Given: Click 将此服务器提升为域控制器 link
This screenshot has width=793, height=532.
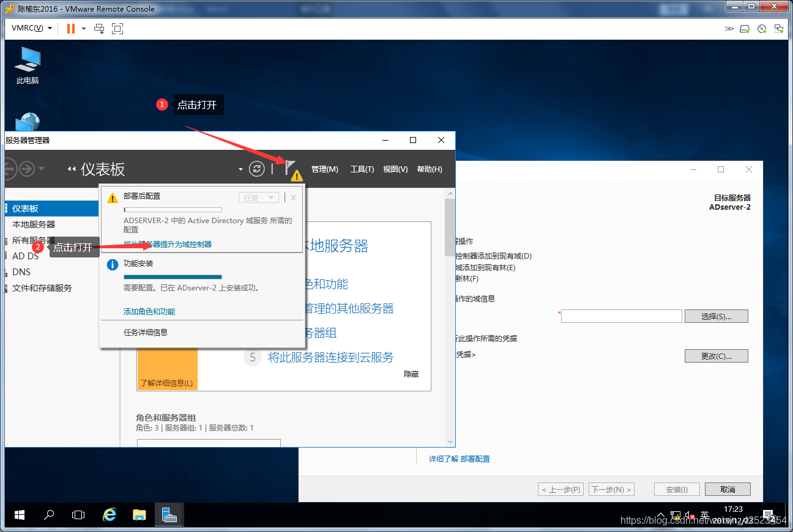Looking at the screenshot, I should pyautogui.click(x=168, y=244).
